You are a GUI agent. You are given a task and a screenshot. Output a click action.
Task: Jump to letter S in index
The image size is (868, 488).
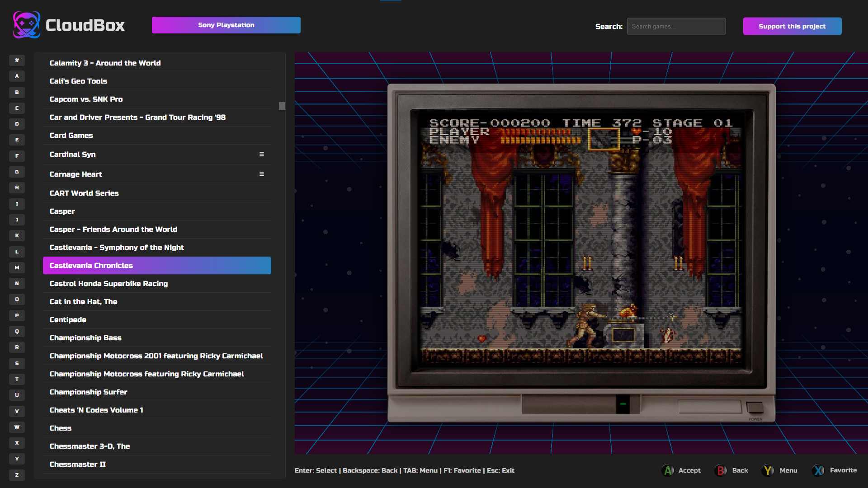click(x=17, y=363)
